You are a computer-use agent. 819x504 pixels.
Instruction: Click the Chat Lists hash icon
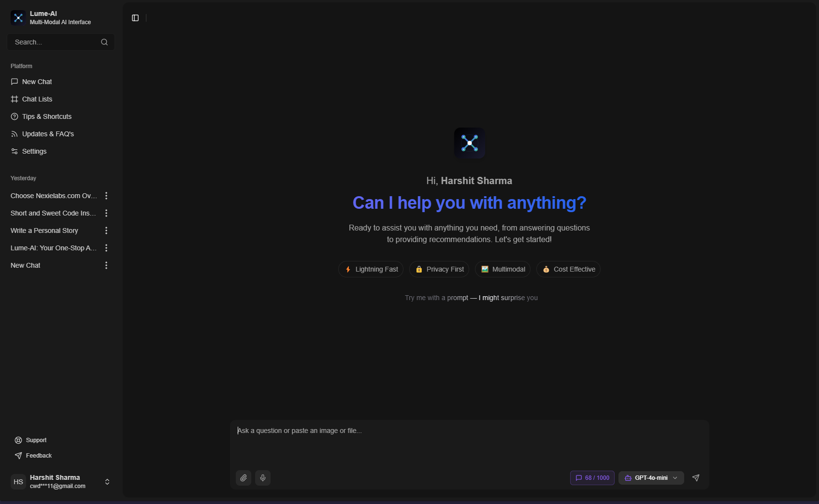(x=14, y=99)
